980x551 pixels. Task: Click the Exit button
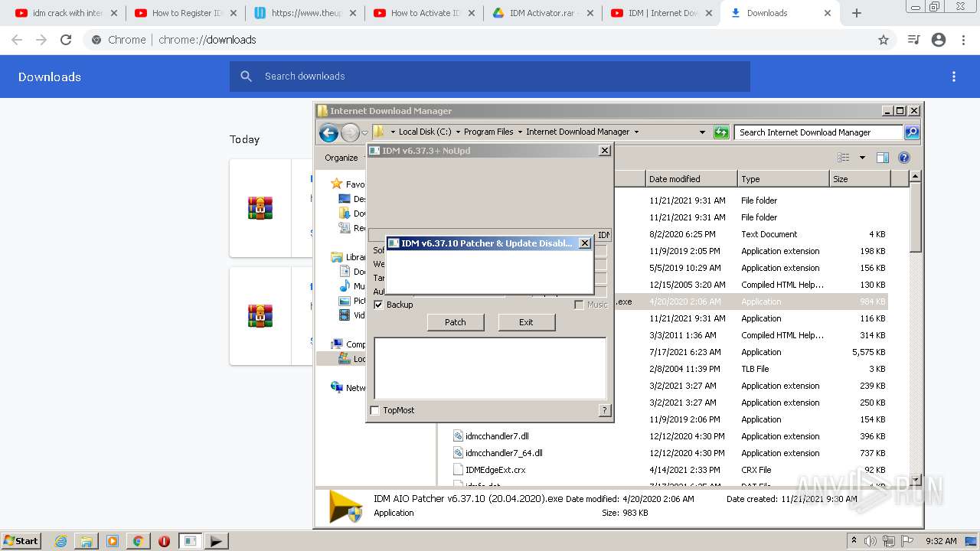526,322
